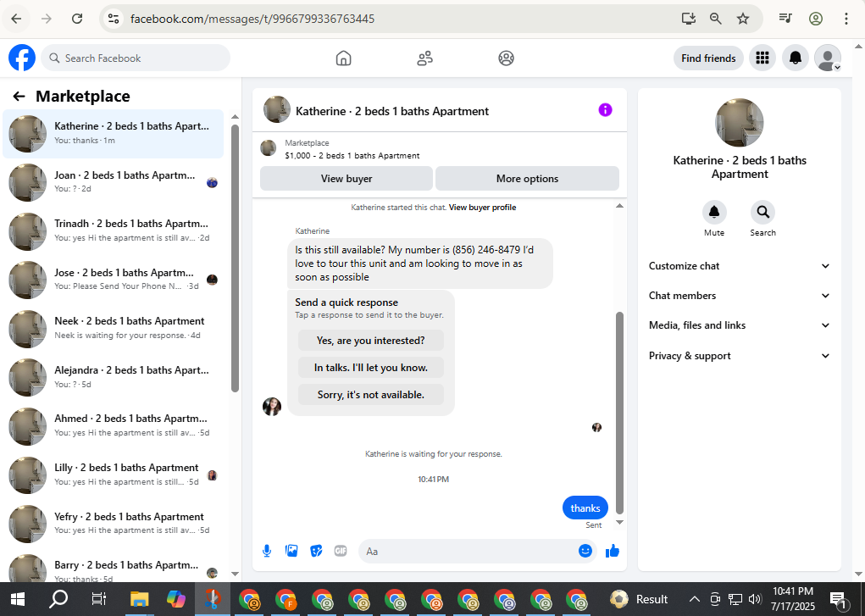Screen dimensions: 865x616
Task: View site information icon in address bar
Action: [114, 19]
